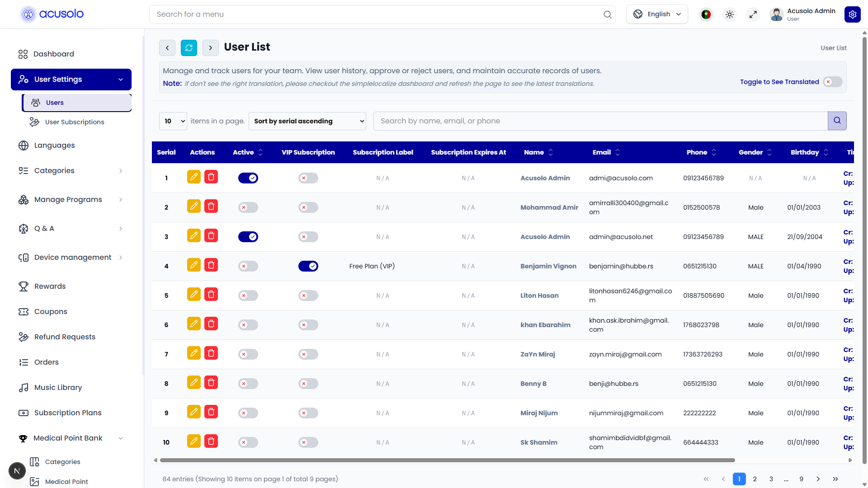Click the scroll-right arrow of table scrollbar
Screen dimensions: 868x488
[x=850, y=460]
